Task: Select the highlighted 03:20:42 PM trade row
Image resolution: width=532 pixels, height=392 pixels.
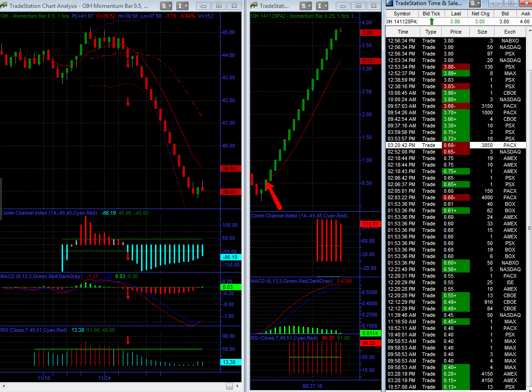Action: (456, 145)
